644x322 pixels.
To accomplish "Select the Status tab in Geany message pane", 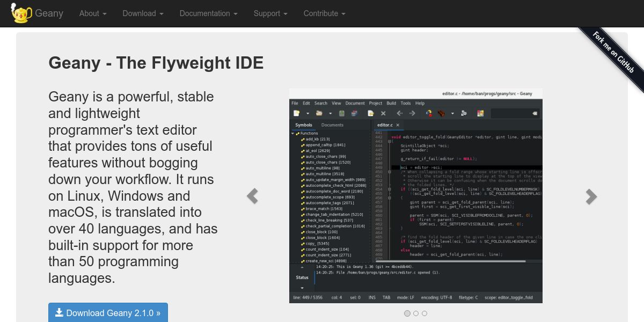I will click(302, 277).
